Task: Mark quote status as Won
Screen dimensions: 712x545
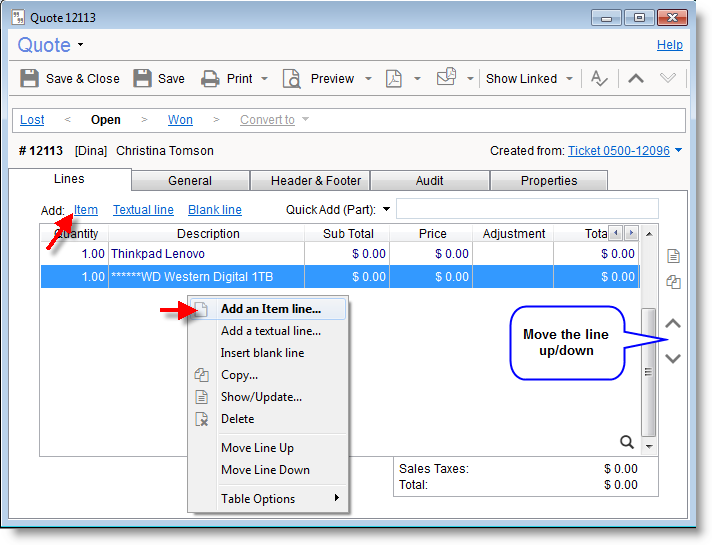Action: (x=180, y=120)
